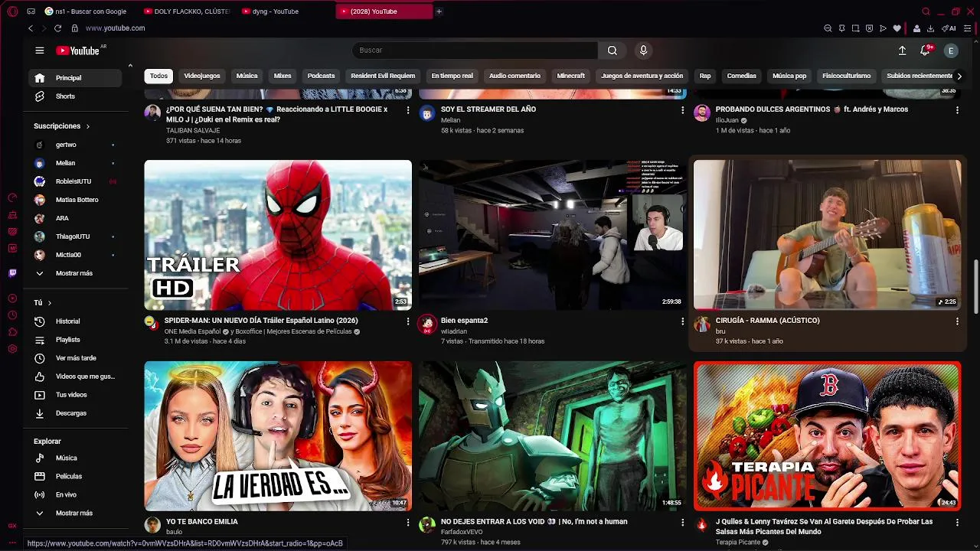The image size is (980, 551).
Task: Select the Videojuegos filter chip
Action: pyautogui.click(x=202, y=76)
